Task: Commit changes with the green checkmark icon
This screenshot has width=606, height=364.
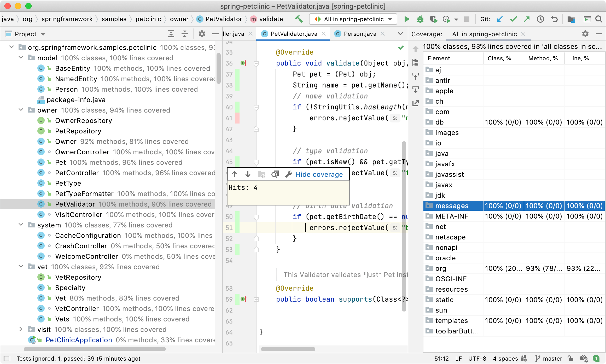Action: (x=513, y=19)
